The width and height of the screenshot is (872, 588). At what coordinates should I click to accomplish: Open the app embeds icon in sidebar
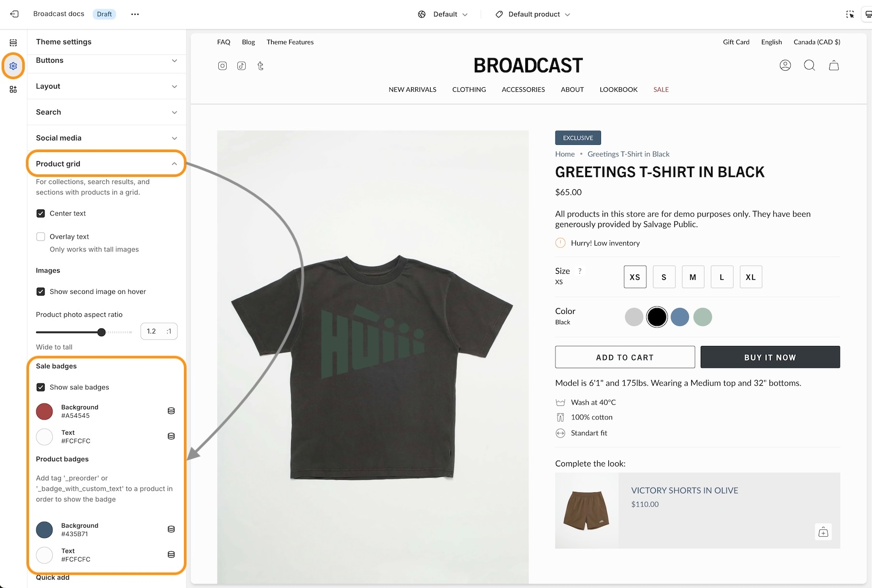pos(13,89)
